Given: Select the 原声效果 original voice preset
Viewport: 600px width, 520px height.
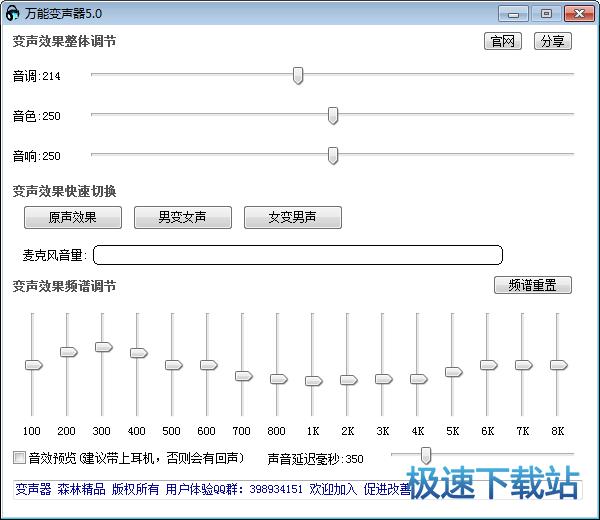Looking at the screenshot, I should 73,217.
